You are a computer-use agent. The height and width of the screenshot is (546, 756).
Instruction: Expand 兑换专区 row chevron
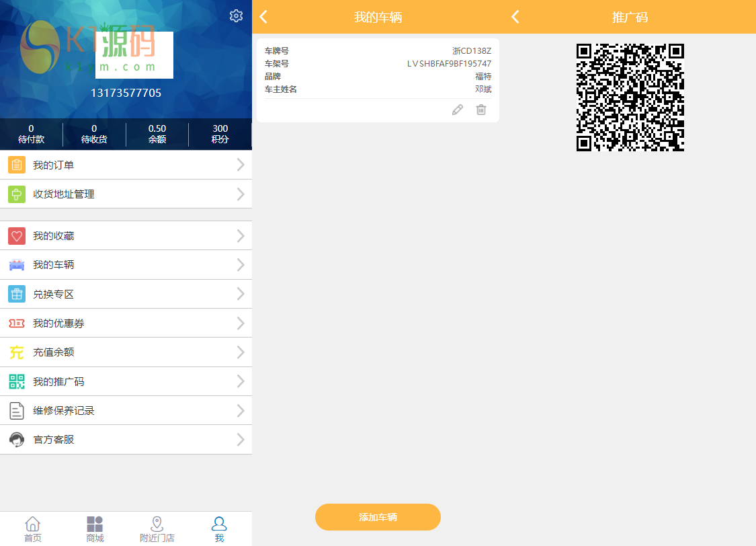pyautogui.click(x=241, y=295)
